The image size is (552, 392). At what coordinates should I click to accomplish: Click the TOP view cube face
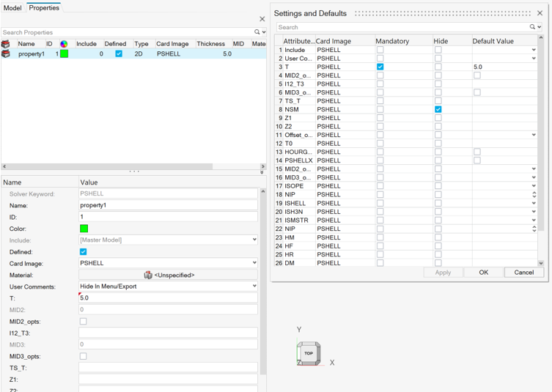(309, 353)
